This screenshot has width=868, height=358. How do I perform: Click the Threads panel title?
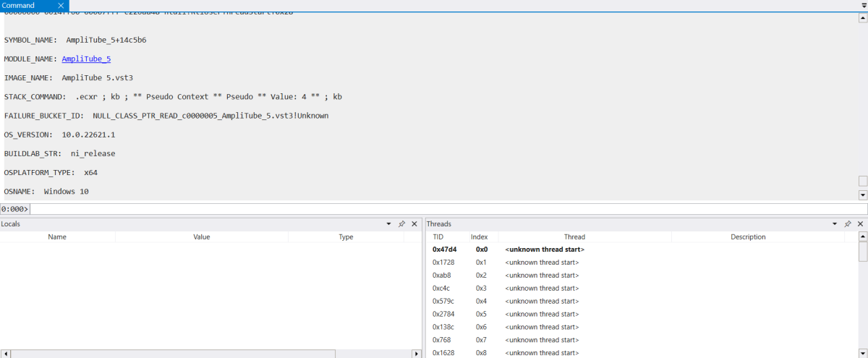[439, 224]
